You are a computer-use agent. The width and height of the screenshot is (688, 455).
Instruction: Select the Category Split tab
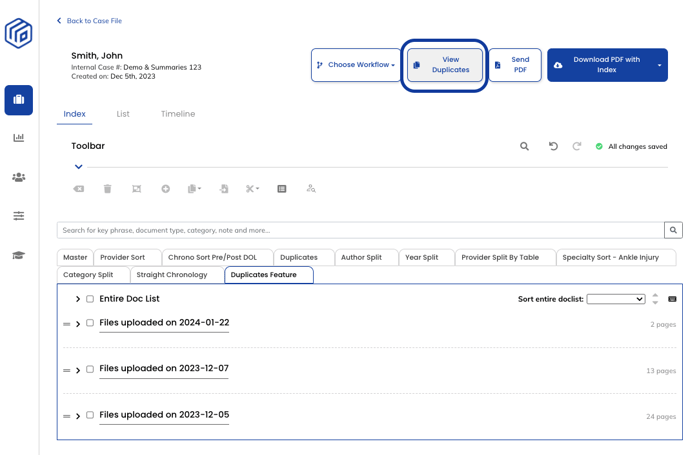[93, 275]
